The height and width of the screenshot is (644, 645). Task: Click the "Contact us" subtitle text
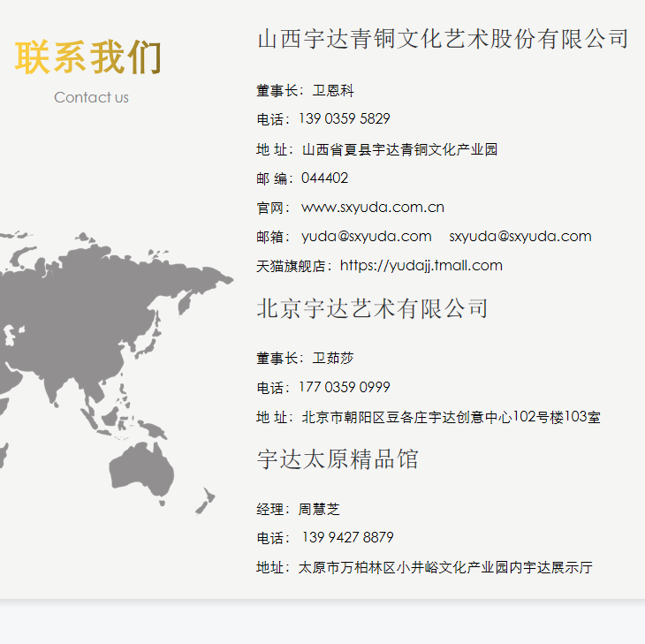click(91, 97)
